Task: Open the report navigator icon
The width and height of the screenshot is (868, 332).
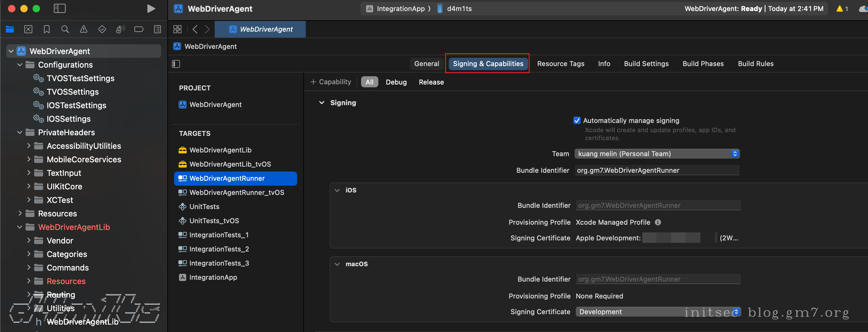Action: tap(157, 29)
